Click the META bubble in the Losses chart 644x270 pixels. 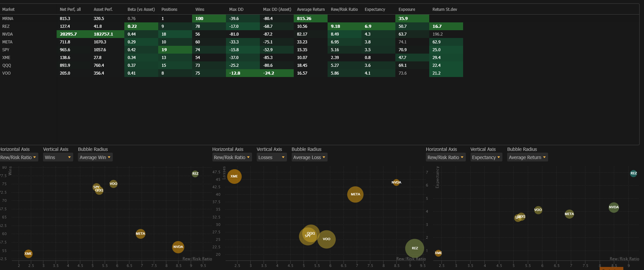click(x=355, y=194)
